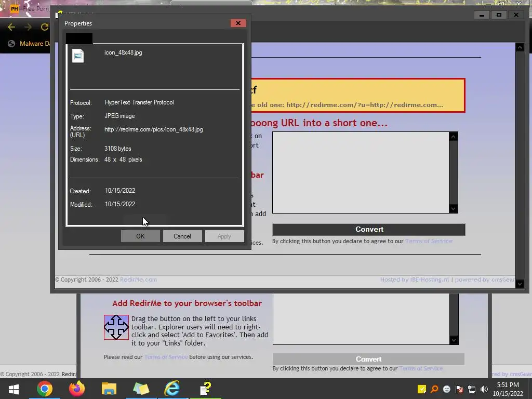
Task: Open Terms of Service link after 'Please read our'
Action: pyautogui.click(x=166, y=357)
